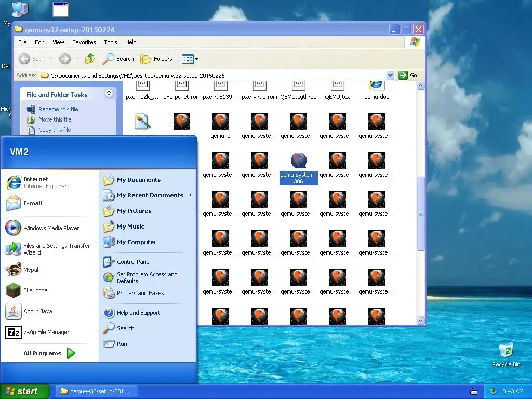Click the qemu-w32-setup taskbar button
Image resolution: width=532 pixels, height=399 pixels.
tap(96, 391)
